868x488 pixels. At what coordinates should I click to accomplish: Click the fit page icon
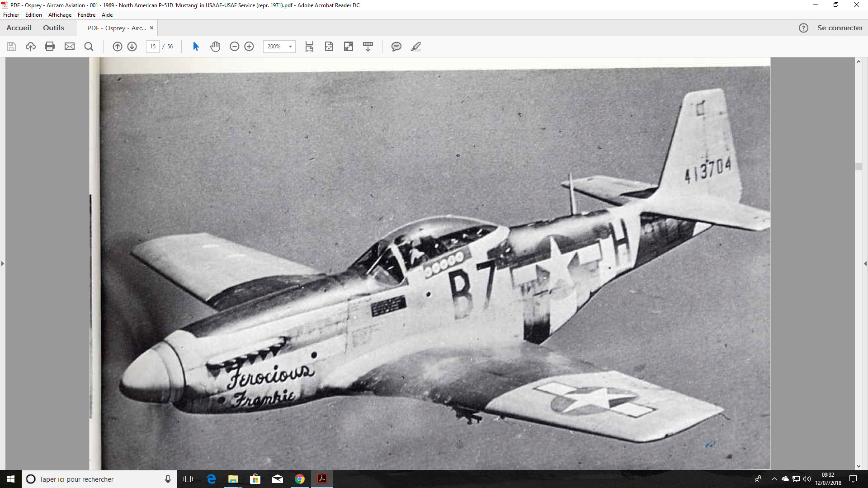point(329,47)
